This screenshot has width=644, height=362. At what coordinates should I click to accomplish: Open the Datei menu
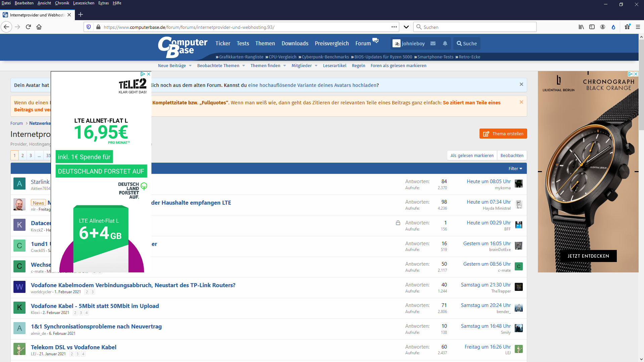click(x=6, y=3)
